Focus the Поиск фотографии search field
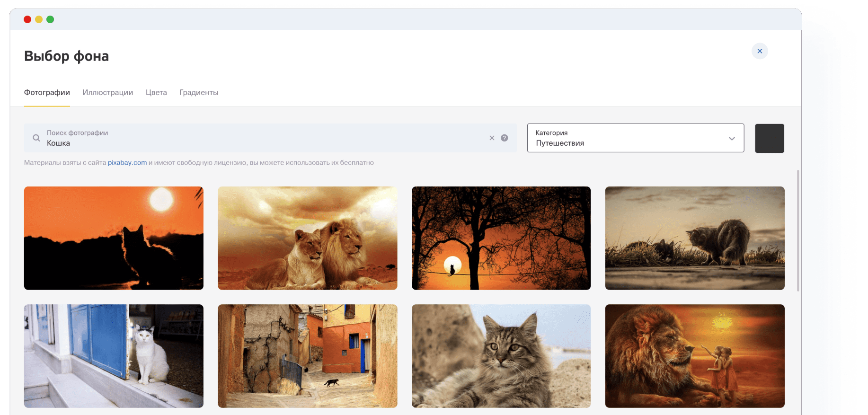868x415 pixels. click(x=270, y=138)
